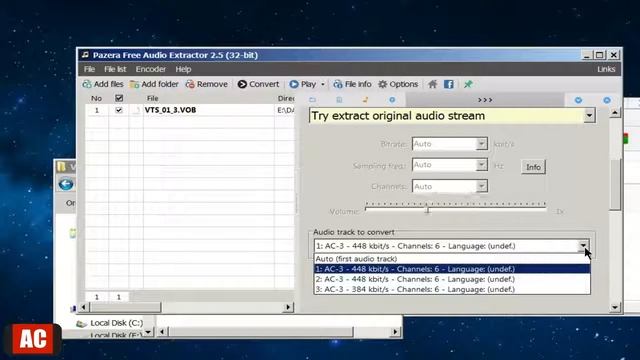Click the first blue round icon beside >>>
The height and width of the screenshot is (360, 640).
coord(578,100)
